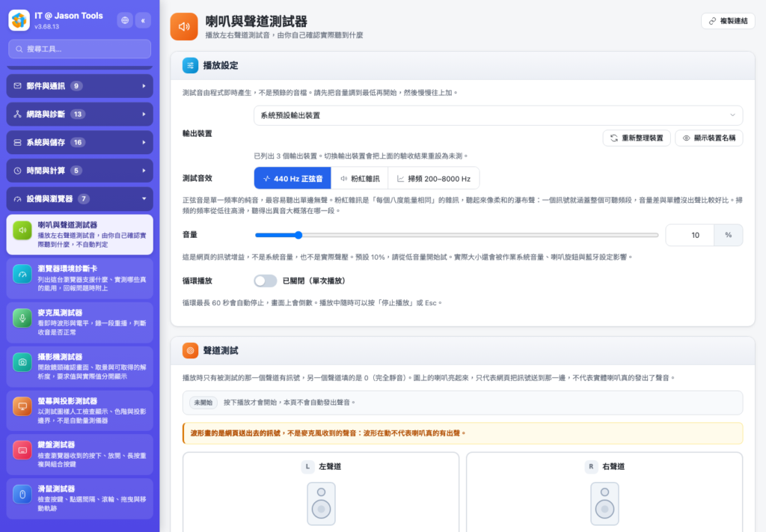Image resolution: width=766 pixels, height=532 pixels.
Task: Click the camera icon of 攝影機測試器
Action: pyautogui.click(x=22, y=362)
